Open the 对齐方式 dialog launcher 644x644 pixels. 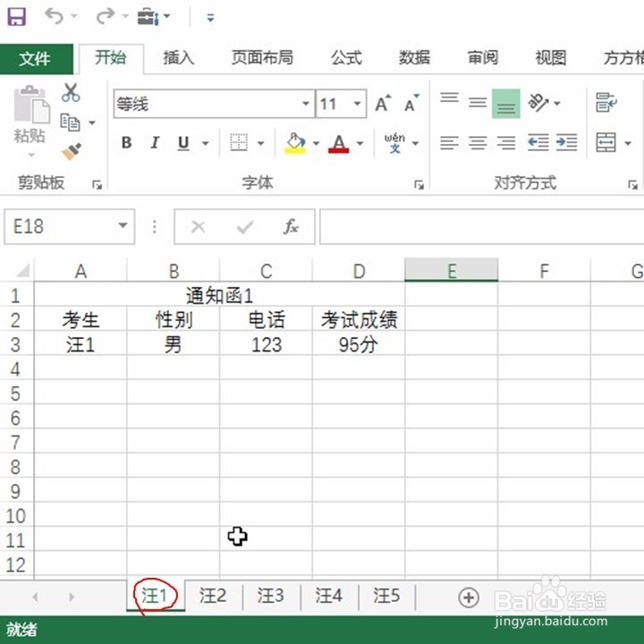[633, 185]
